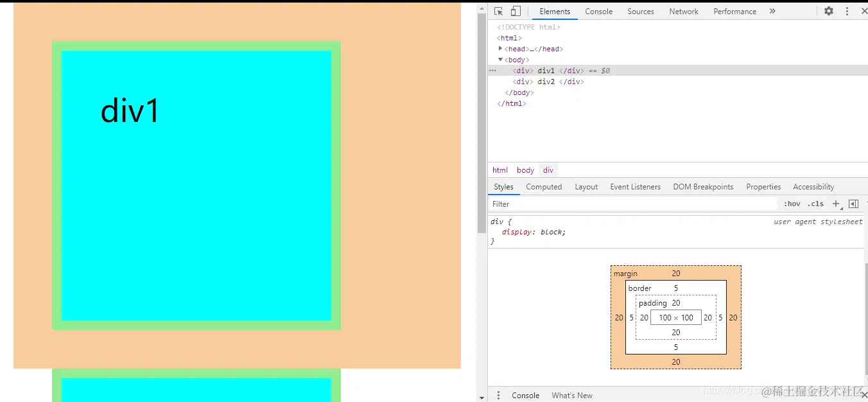The width and height of the screenshot is (868, 402).
Task: Expand the head element node
Action: coord(501,49)
